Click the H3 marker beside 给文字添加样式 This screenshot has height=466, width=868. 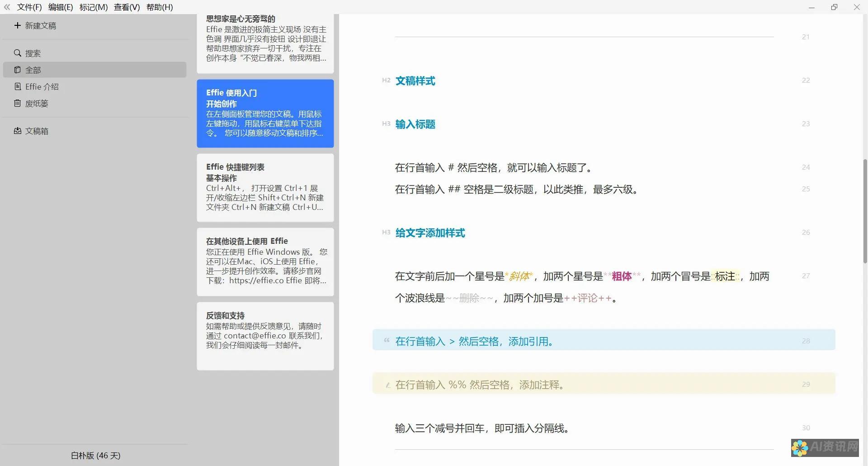(386, 233)
